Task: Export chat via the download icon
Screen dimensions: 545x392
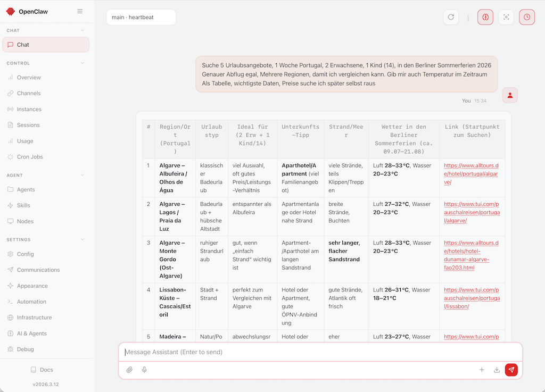Action: [497, 370]
